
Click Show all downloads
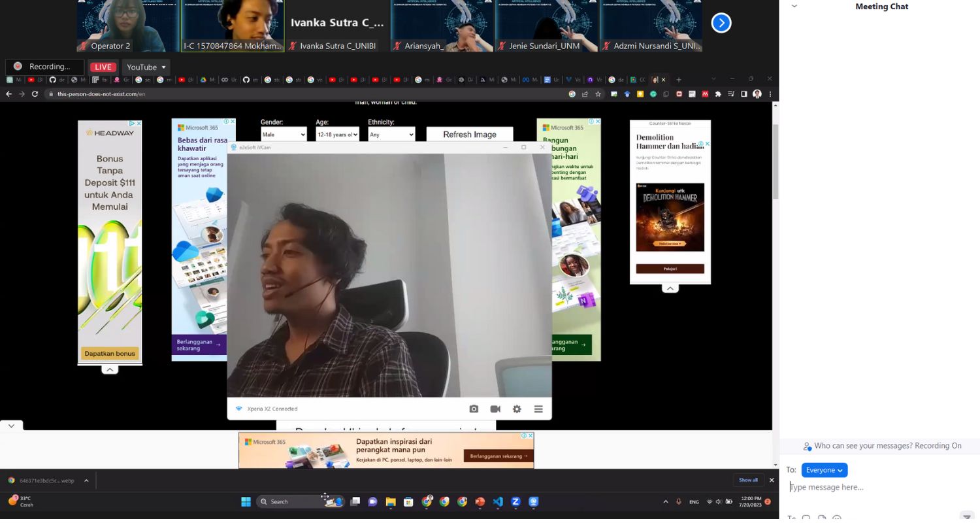click(748, 481)
